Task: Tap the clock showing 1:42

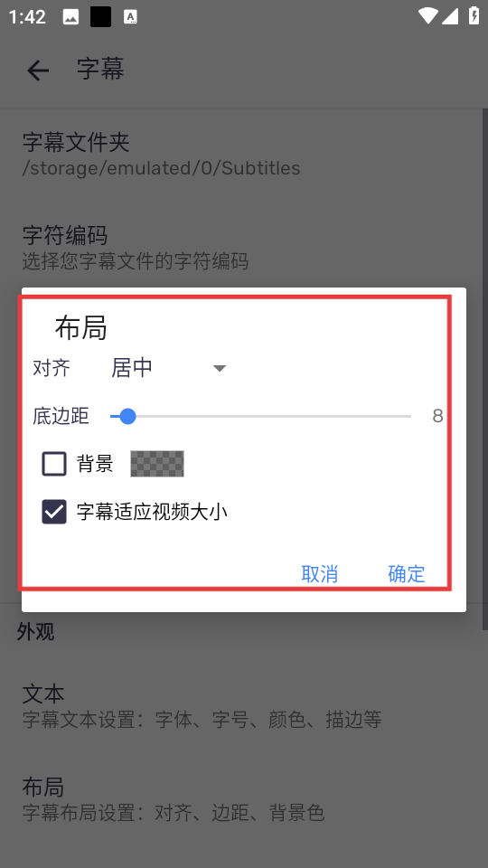Action: click(27, 17)
